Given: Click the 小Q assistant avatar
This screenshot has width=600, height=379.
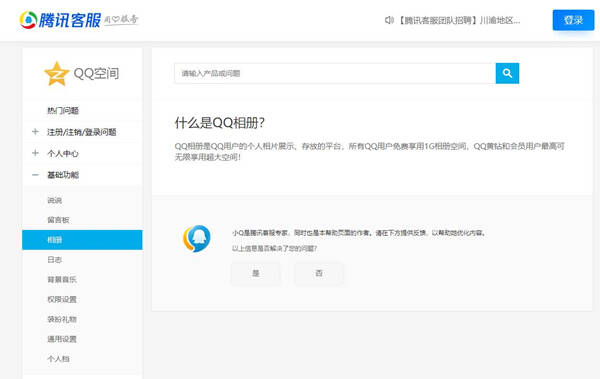Looking at the screenshot, I should coord(197,239).
